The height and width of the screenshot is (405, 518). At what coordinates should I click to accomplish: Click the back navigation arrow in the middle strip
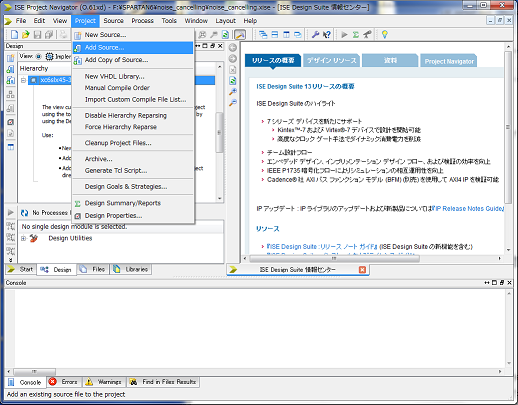(233, 48)
